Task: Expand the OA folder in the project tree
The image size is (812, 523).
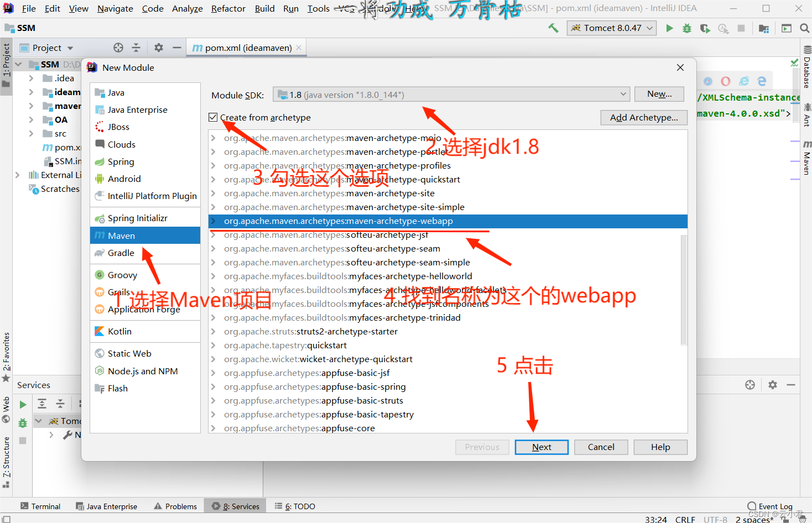Action: click(32, 120)
